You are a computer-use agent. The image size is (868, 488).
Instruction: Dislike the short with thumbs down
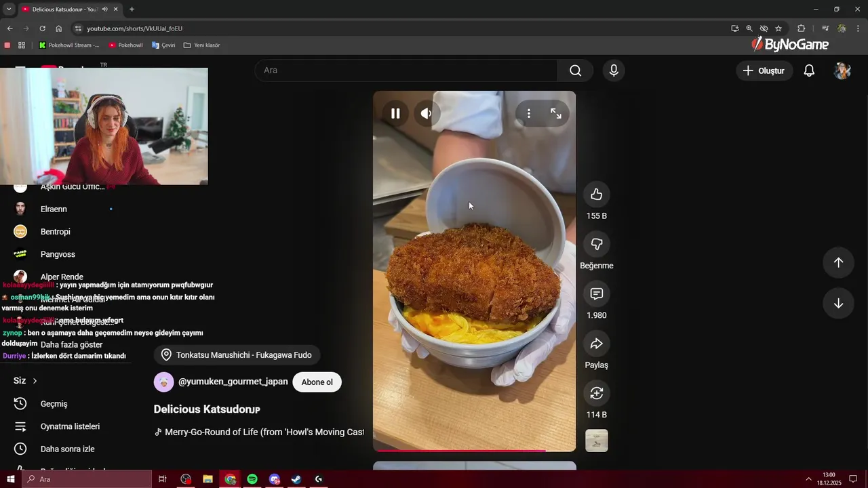[x=597, y=244]
